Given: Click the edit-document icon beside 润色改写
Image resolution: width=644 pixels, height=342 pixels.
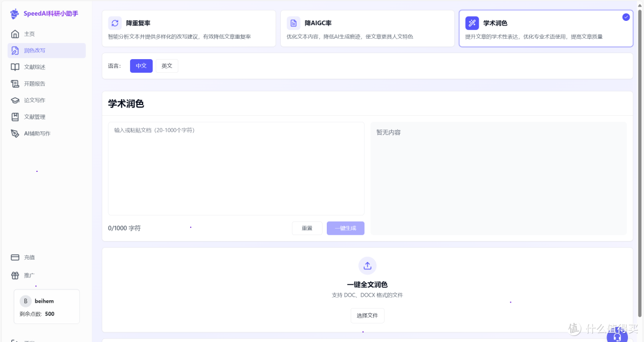Looking at the screenshot, I should [x=15, y=51].
